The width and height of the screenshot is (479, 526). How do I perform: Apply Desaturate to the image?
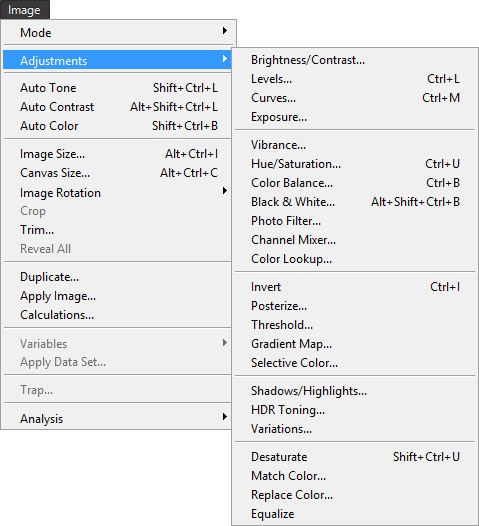pyautogui.click(x=355, y=457)
